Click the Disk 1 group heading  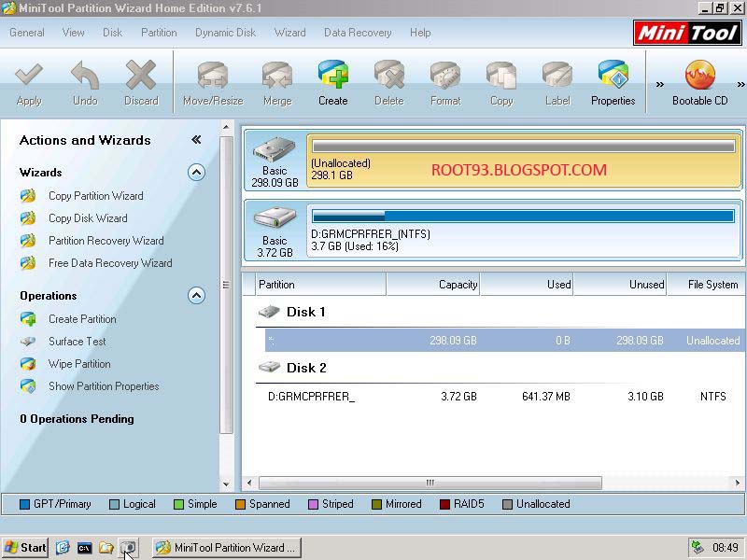306,312
